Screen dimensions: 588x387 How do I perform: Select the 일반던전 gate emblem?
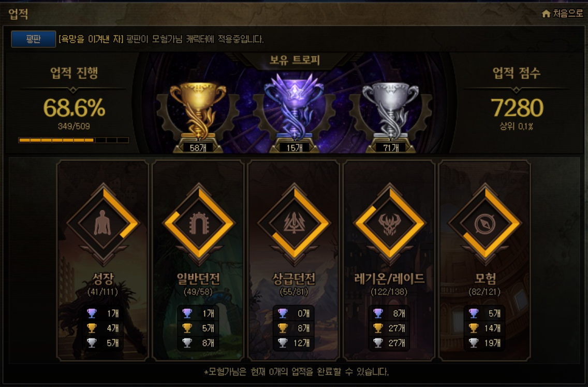tap(198, 223)
